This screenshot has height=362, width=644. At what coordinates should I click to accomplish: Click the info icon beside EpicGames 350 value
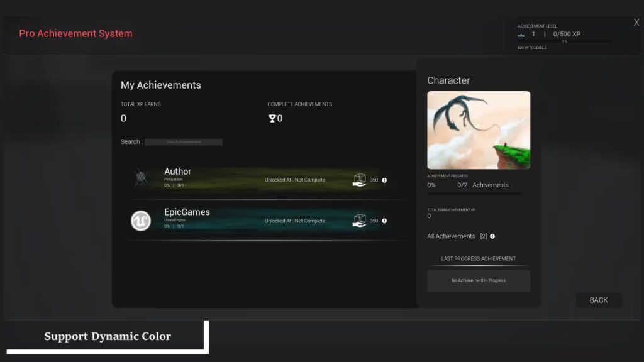(x=384, y=221)
